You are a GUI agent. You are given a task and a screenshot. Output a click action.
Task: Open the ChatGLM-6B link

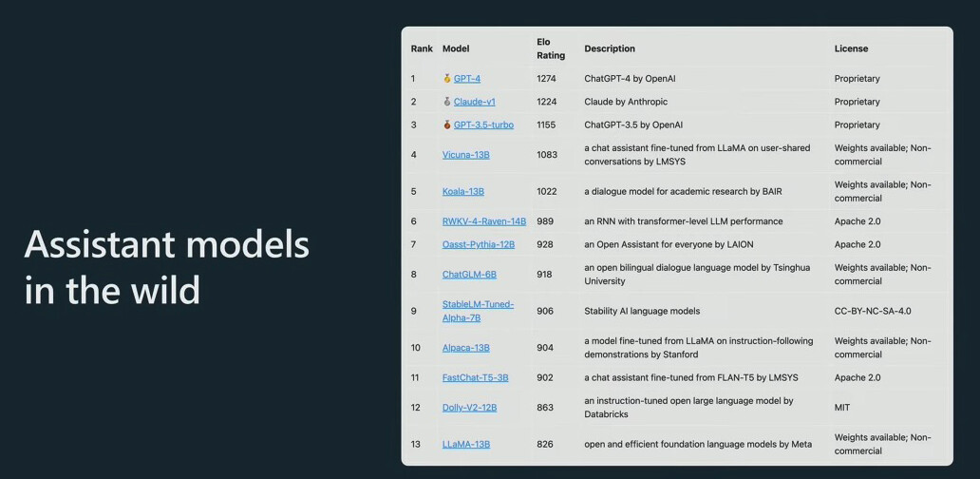[469, 274]
